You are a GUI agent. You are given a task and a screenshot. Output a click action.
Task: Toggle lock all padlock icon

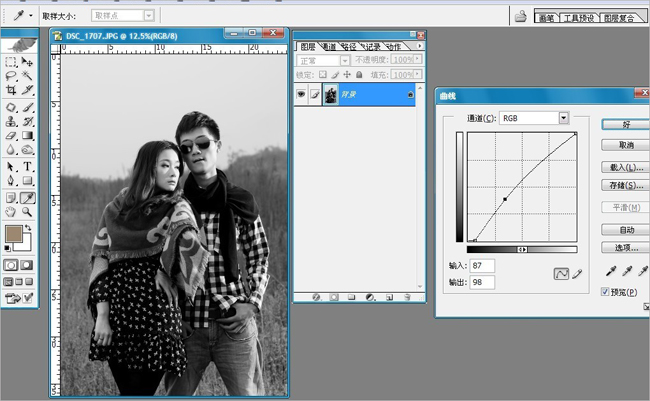(x=359, y=75)
